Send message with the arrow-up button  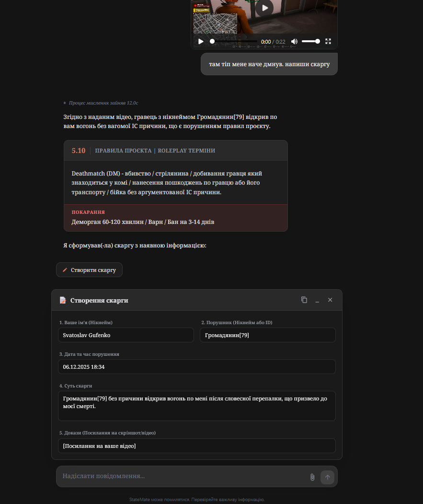click(x=327, y=477)
